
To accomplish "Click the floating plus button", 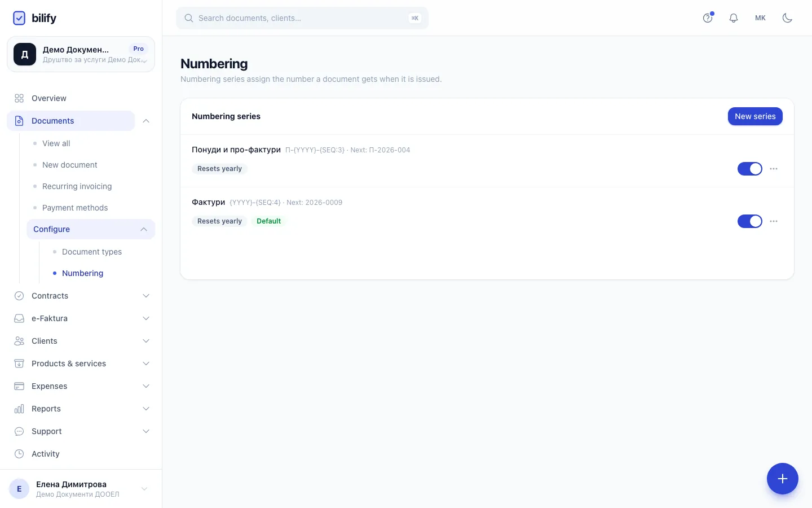I will 783,479.
